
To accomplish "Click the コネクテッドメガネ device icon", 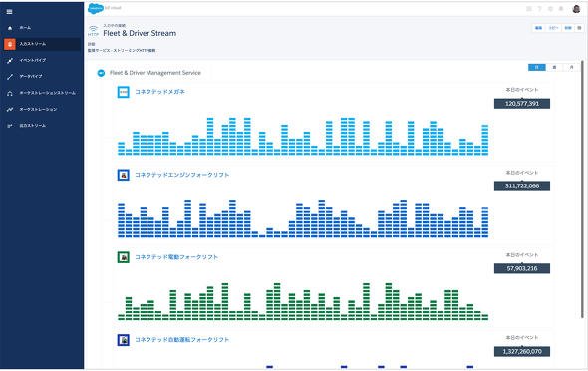I will click(123, 92).
